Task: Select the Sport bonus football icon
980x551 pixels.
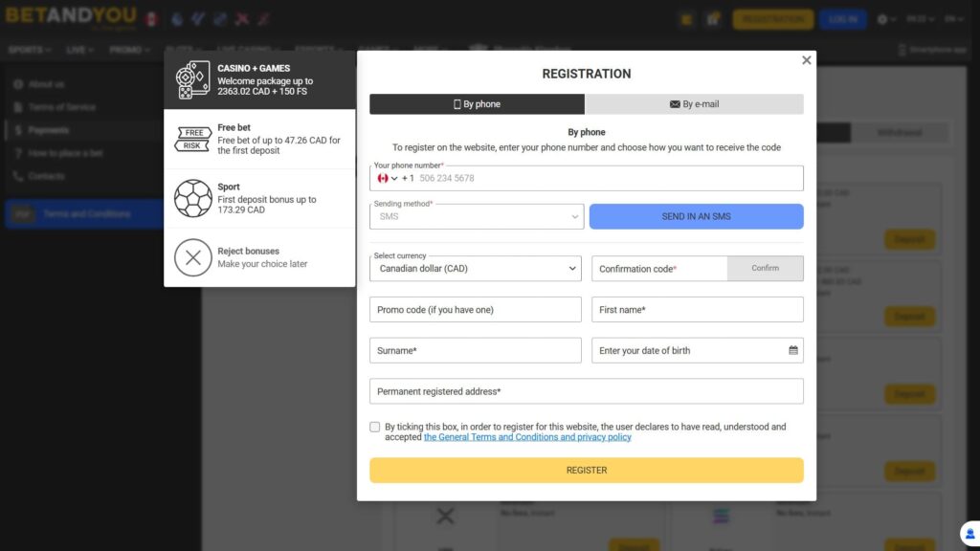Action: point(194,198)
